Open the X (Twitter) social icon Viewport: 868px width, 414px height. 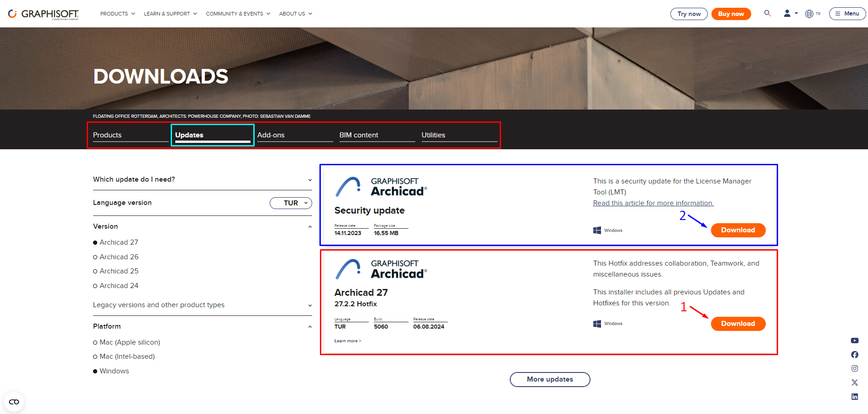(855, 383)
